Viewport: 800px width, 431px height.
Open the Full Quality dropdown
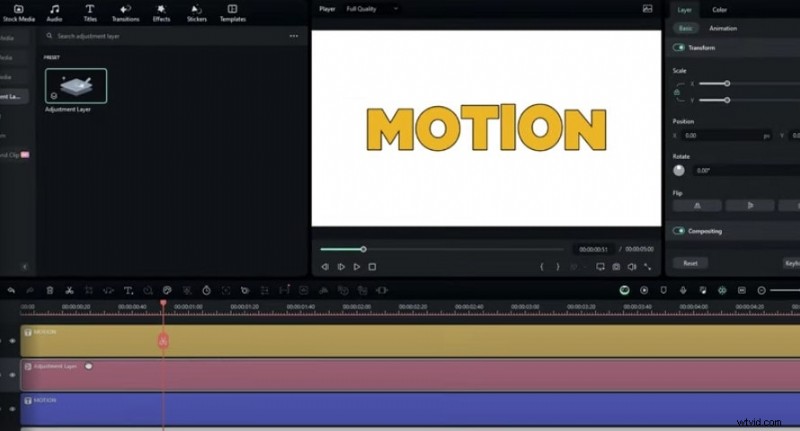372,9
